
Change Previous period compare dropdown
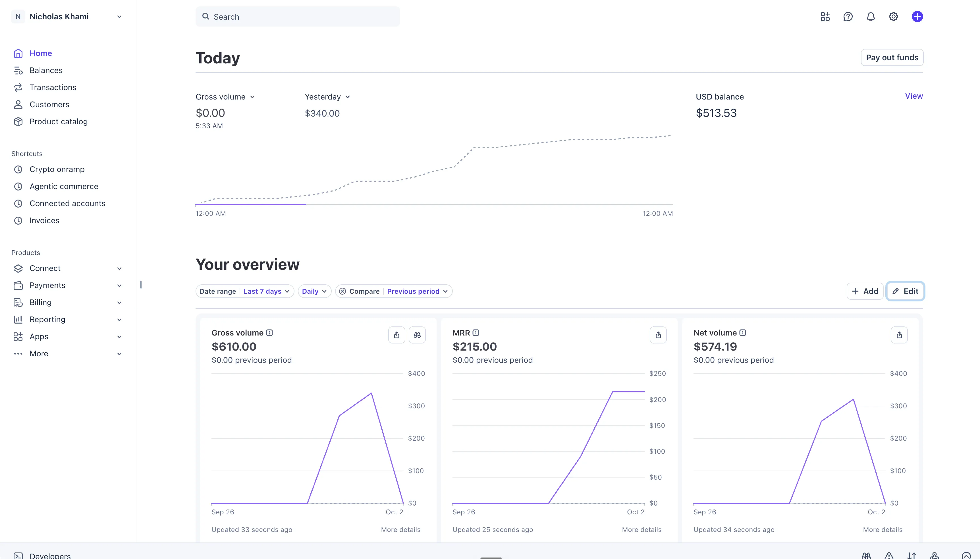417,291
